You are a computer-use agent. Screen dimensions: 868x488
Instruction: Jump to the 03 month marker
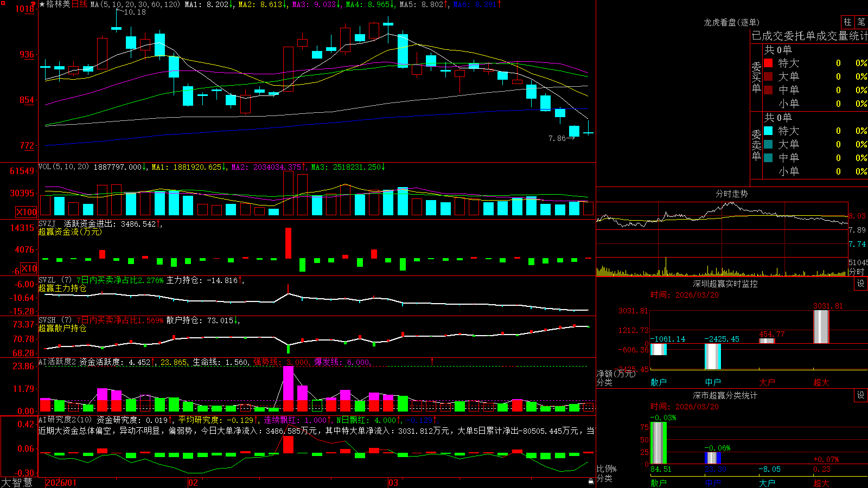pos(393,483)
